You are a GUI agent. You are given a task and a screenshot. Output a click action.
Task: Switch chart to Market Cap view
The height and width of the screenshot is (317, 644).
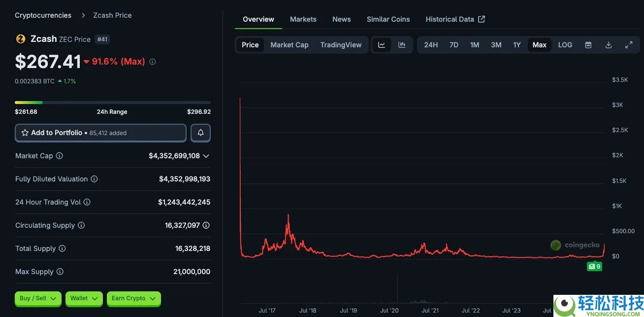point(290,45)
